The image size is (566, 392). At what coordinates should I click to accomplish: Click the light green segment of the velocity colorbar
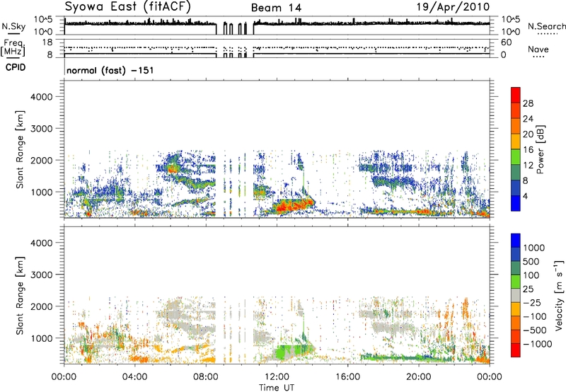tap(516, 282)
